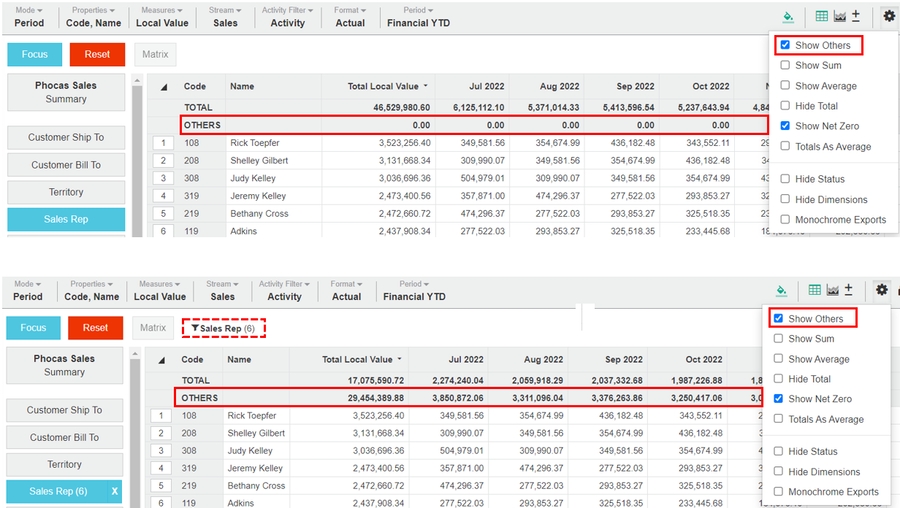The height and width of the screenshot is (508, 900).
Task: Select Customer Ship To in lower left panel
Action: 64,410
